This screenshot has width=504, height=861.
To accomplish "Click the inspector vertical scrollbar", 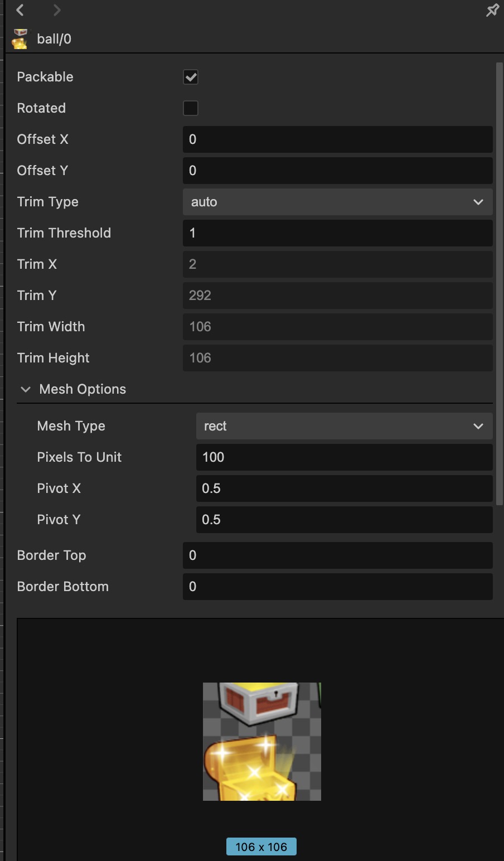I will click(x=499, y=279).
